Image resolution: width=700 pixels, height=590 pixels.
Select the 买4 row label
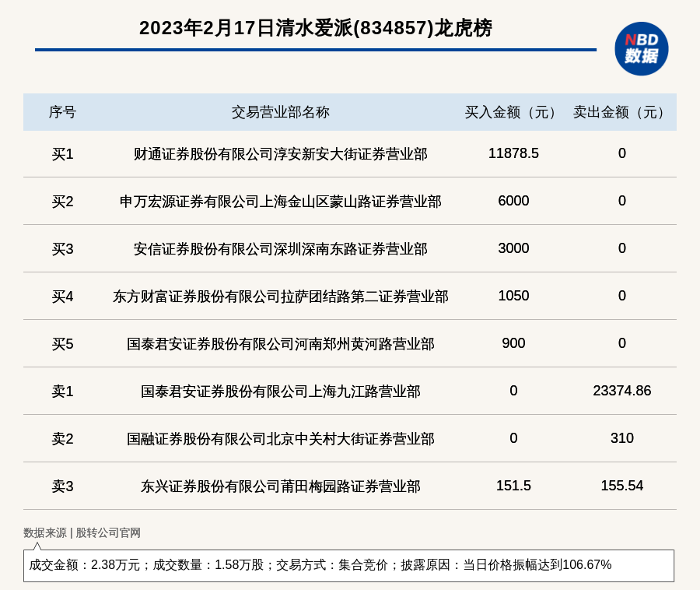62,297
